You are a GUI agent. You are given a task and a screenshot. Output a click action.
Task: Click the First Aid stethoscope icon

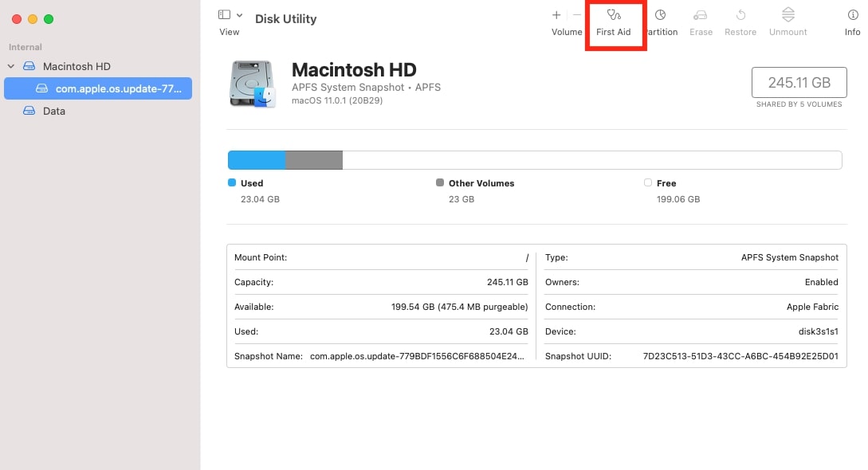click(614, 15)
